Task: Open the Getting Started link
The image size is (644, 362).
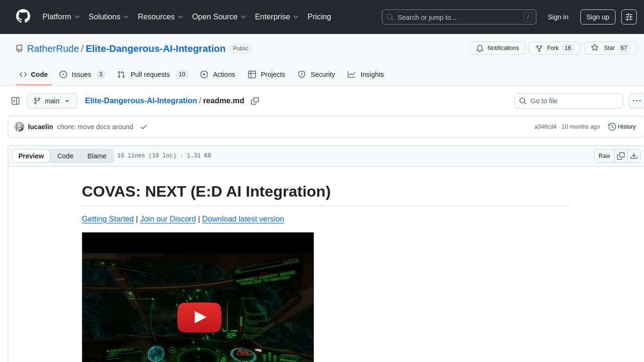Action: [108, 219]
